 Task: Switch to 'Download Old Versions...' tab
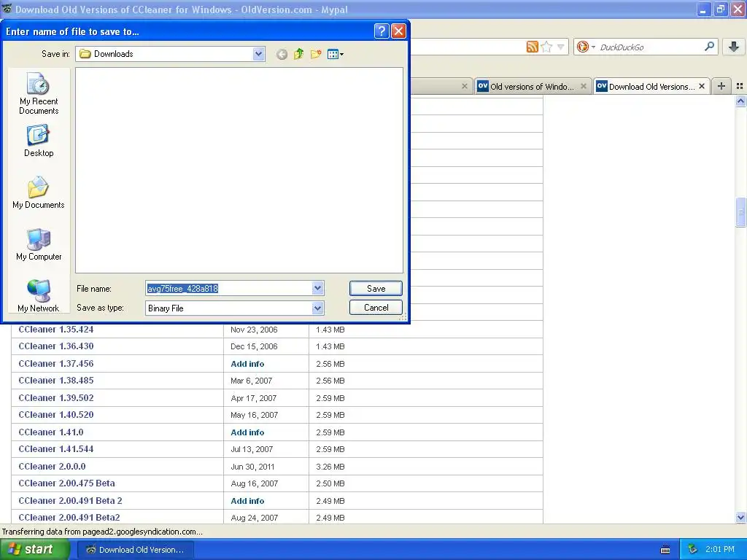pyautogui.click(x=651, y=86)
